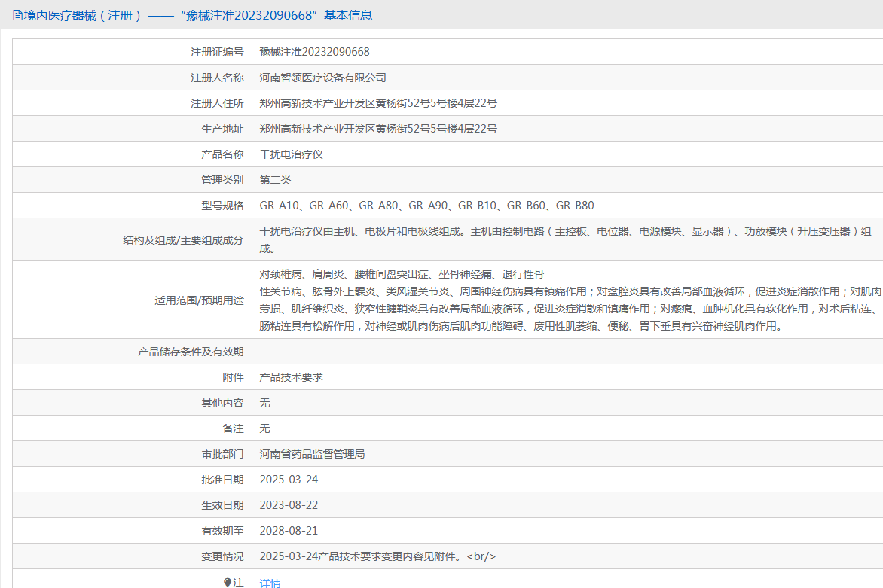Select the 第二类 management category value

pos(276,180)
